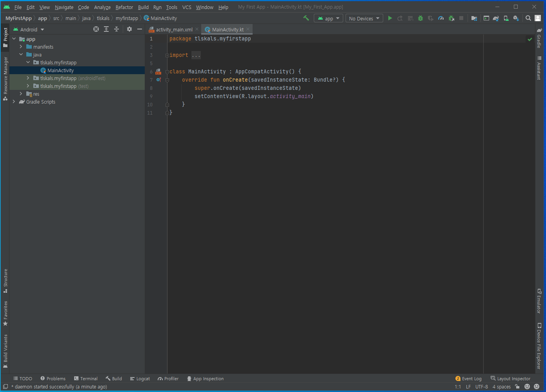Close the MainActivity.kt tab
Viewport: 546px width, 392px height.
(x=248, y=29)
